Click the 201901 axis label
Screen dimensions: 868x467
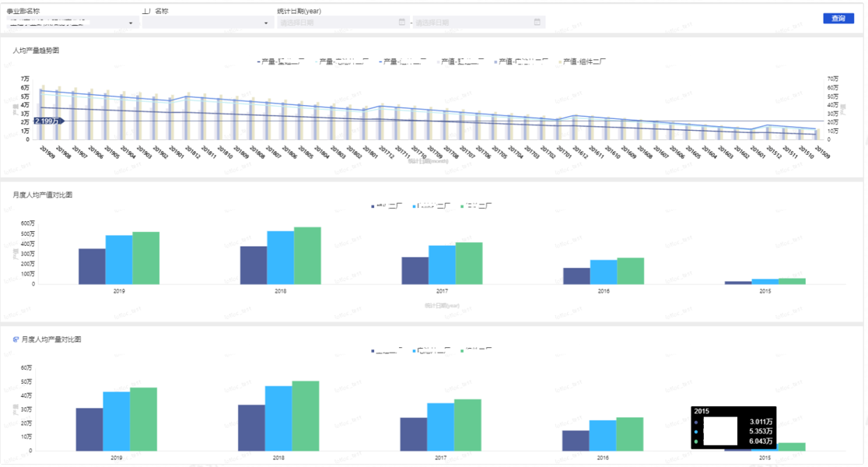pyautogui.click(x=176, y=153)
